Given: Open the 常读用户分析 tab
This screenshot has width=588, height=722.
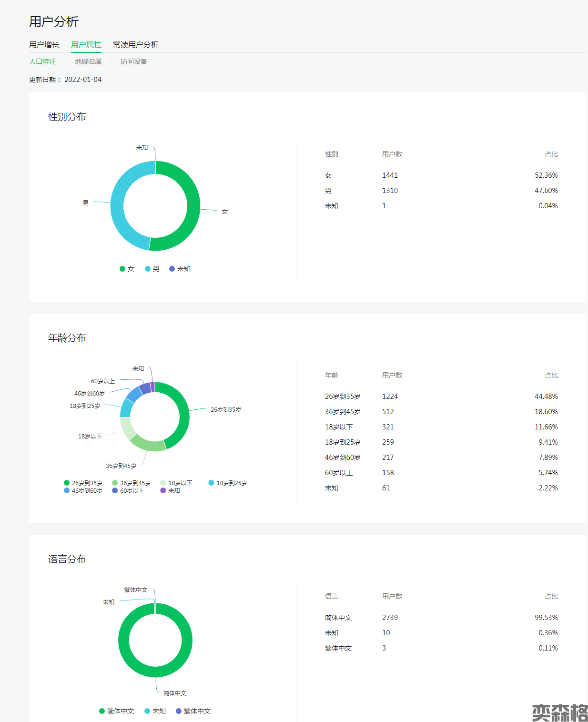Looking at the screenshot, I should point(135,44).
